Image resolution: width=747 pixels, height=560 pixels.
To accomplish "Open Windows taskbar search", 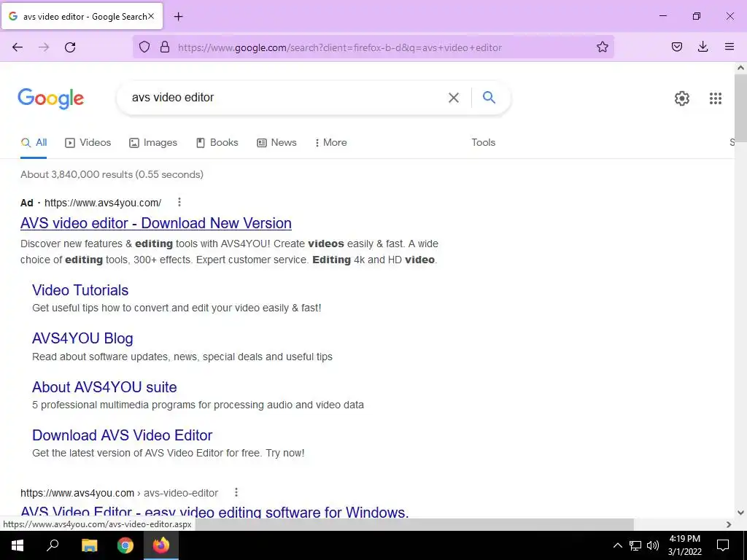I will pyautogui.click(x=53, y=545).
